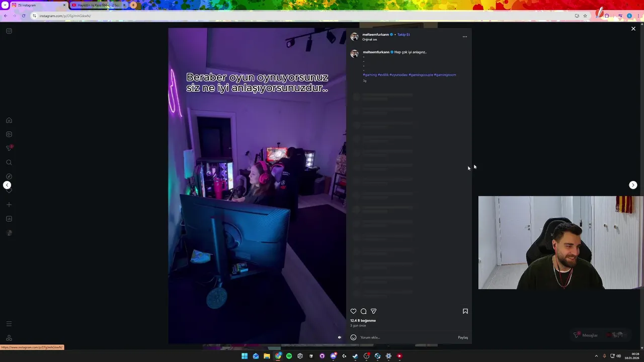Viewport: 644px width, 362px height.
Task: Expand tab search dropdown arrow
Action: 5,5
